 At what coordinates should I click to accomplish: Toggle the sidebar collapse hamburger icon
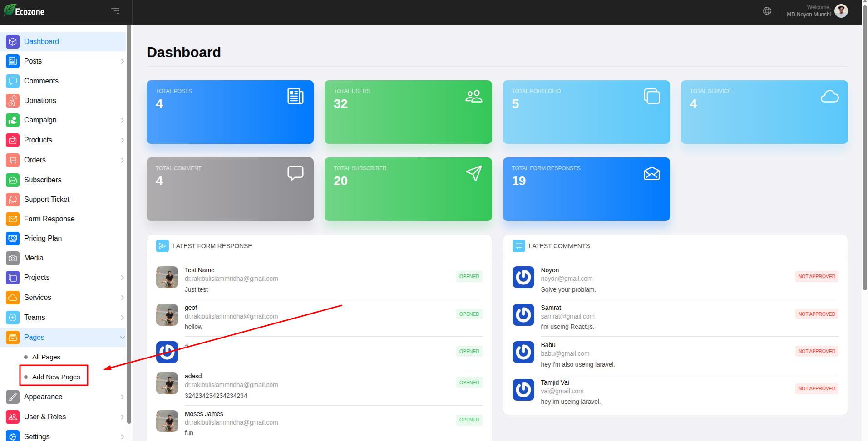pyautogui.click(x=116, y=11)
